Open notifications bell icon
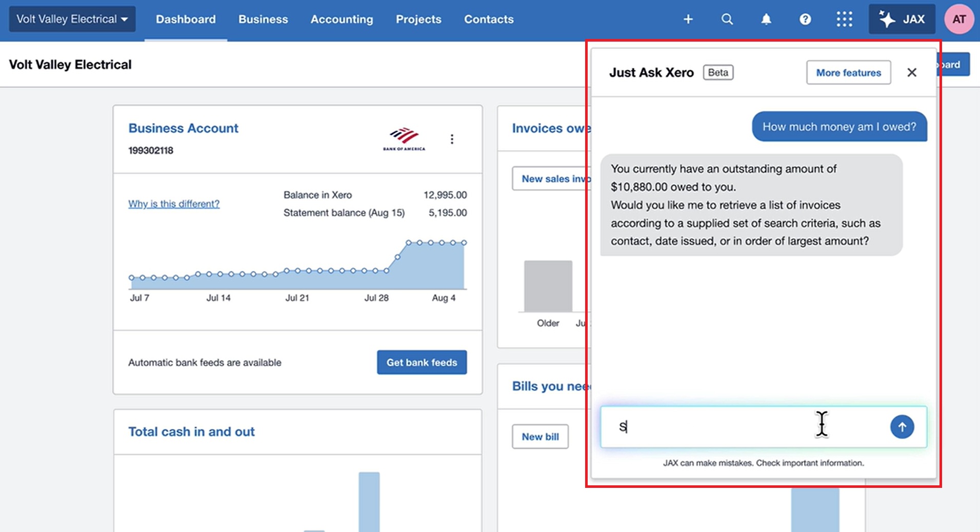Image resolution: width=980 pixels, height=532 pixels. pos(766,19)
